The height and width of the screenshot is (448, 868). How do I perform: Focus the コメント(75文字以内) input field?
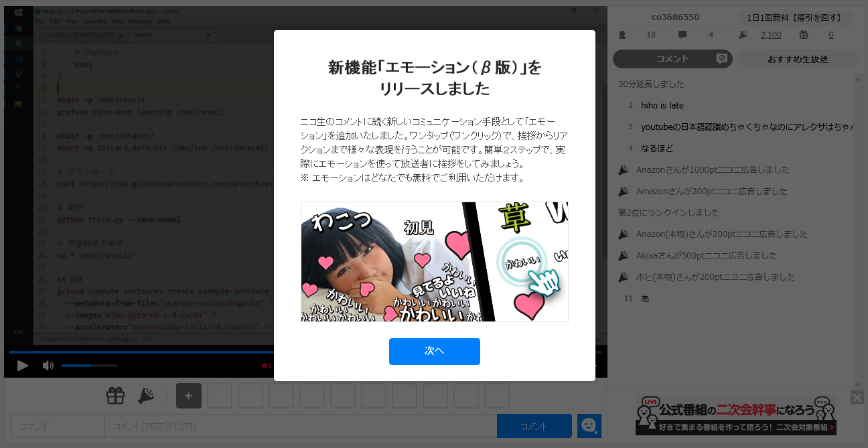pyautogui.click(x=301, y=426)
